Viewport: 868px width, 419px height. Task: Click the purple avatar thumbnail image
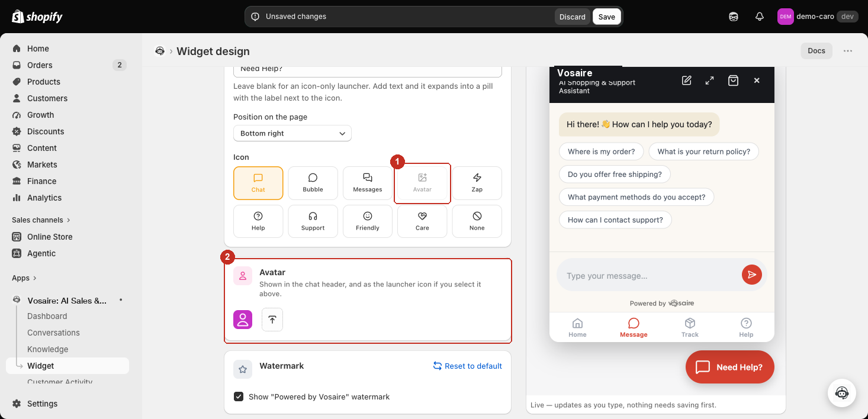click(243, 320)
